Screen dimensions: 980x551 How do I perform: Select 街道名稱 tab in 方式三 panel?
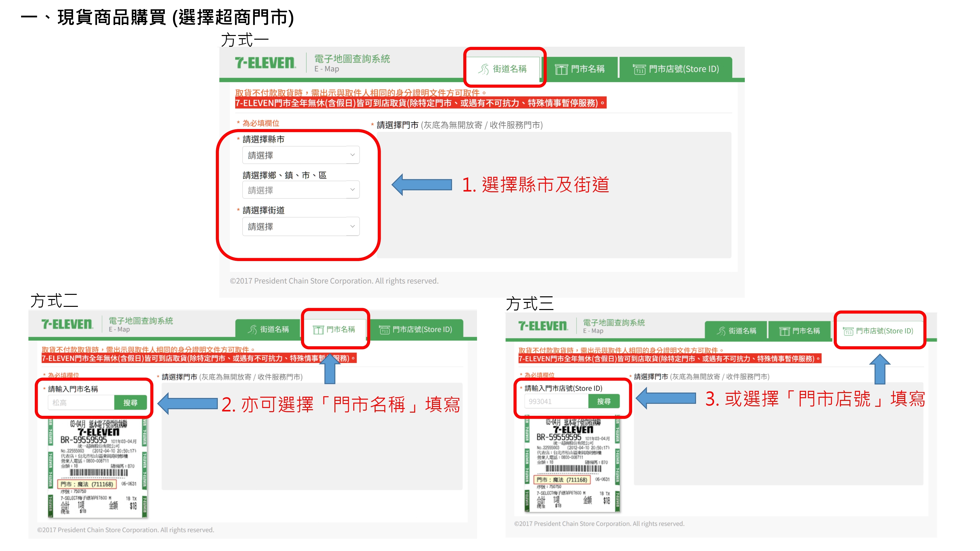click(736, 331)
